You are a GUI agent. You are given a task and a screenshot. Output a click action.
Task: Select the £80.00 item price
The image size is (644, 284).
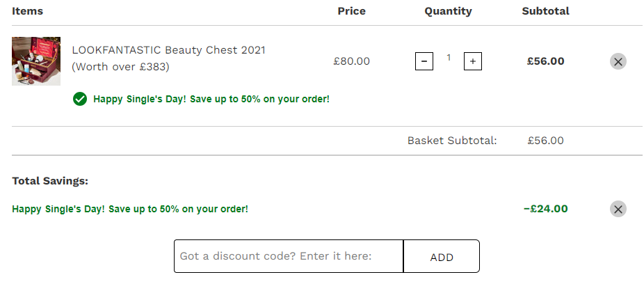coord(352,61)
